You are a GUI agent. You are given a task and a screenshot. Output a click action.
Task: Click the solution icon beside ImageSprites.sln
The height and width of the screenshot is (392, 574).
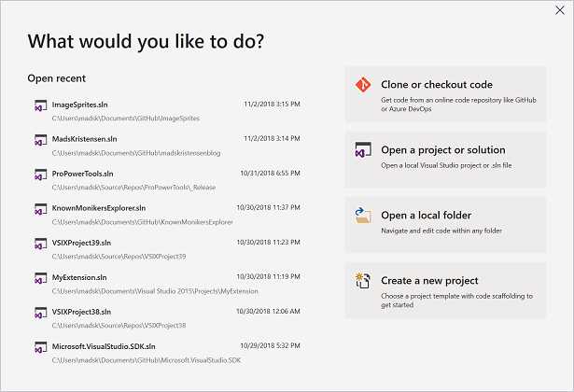[x=41, y=105]
